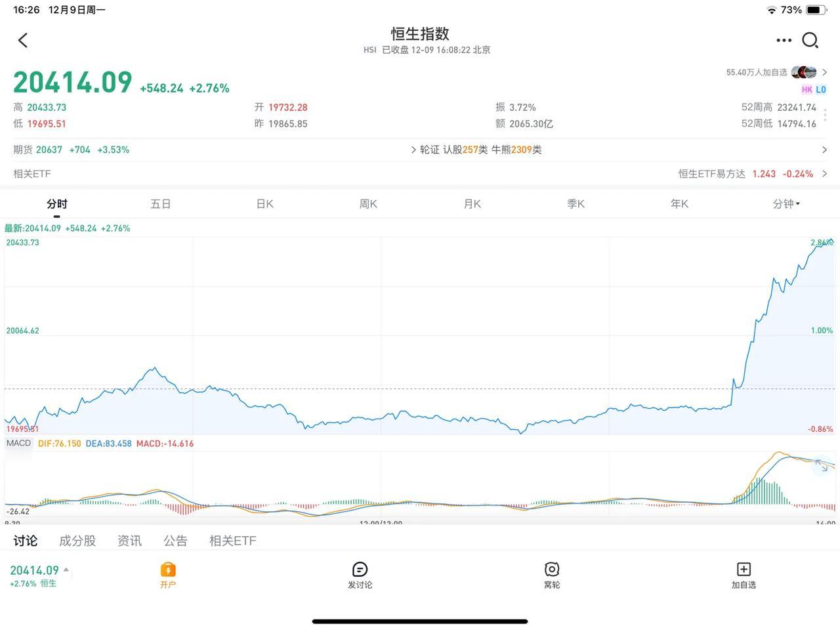This screenshot has height=630, width=840.
Task: Tap the 已收盘 12-09 16:08:22 北京 subtitle
Action: click(x=436, y=50)
